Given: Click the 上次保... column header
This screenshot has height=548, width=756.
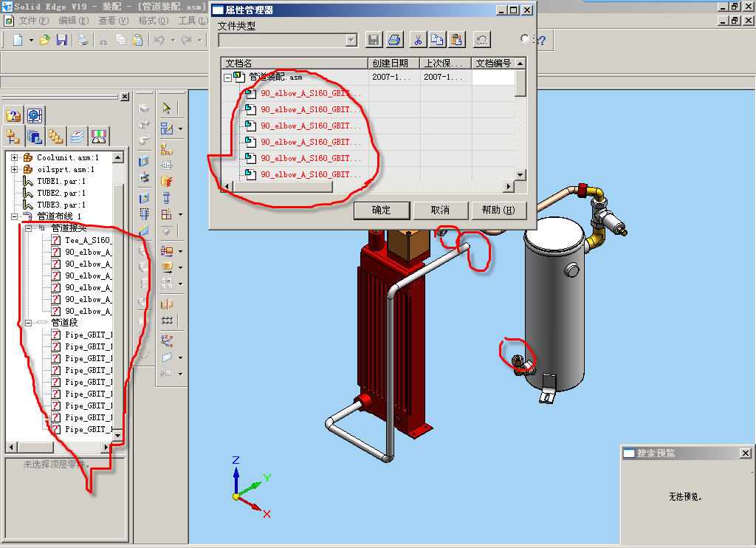Looking at the screenshot, I should click(x=445, y=64).
